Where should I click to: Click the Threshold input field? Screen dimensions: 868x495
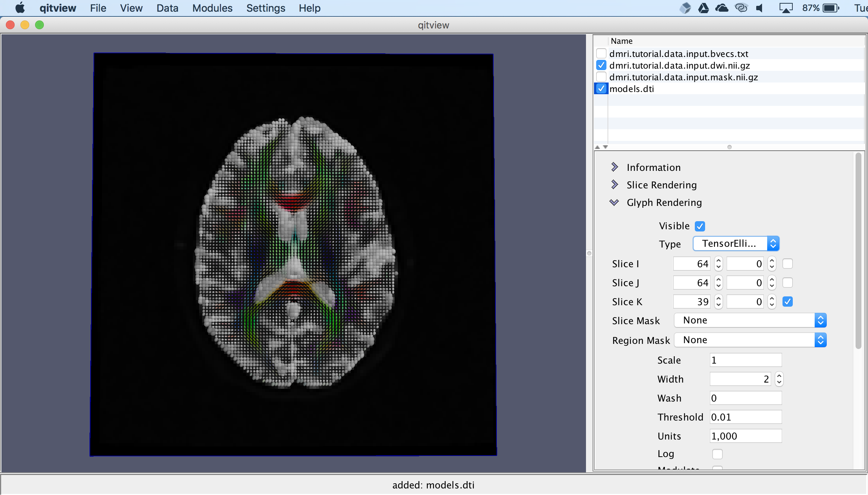coord(745,417)
